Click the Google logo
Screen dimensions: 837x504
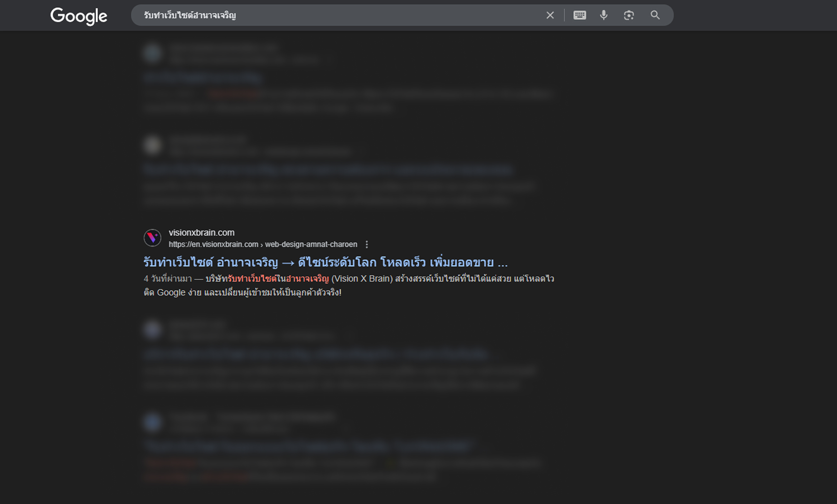(x=79, y=16)
